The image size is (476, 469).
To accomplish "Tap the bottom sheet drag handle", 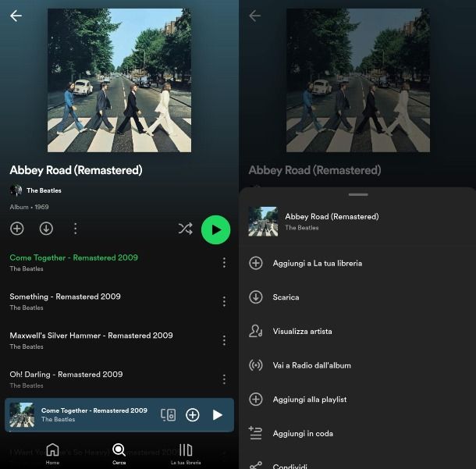I will 358,194.
